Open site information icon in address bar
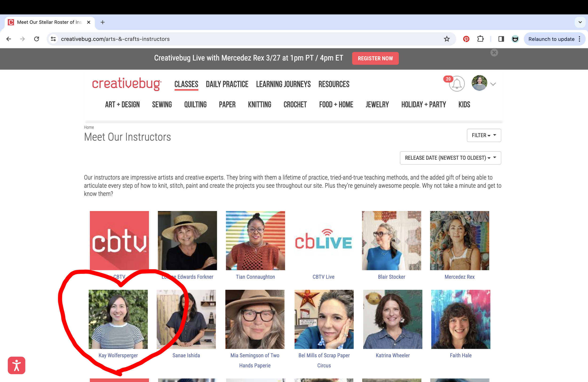This screenshot has height=382, width=588. tap(53, 39)
